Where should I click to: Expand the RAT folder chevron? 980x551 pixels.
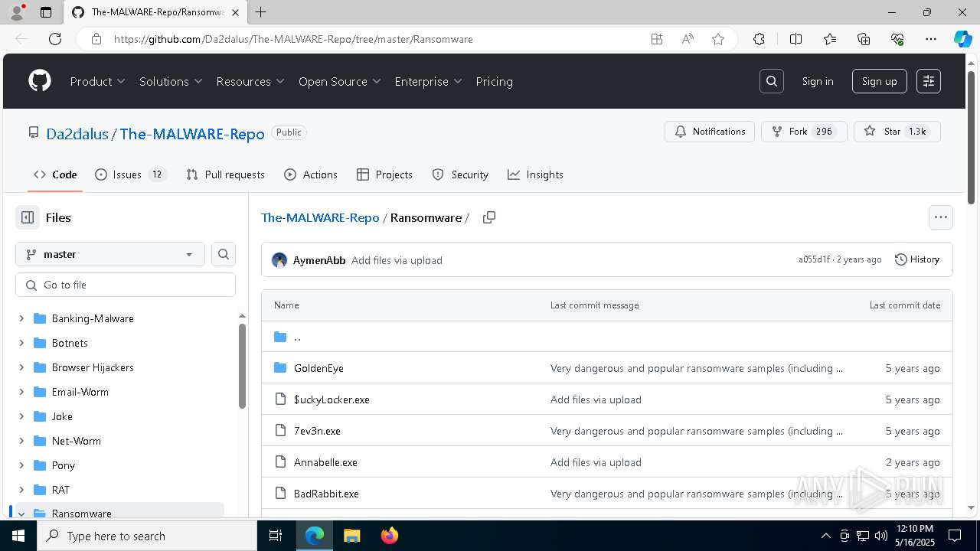pos(21,490)
